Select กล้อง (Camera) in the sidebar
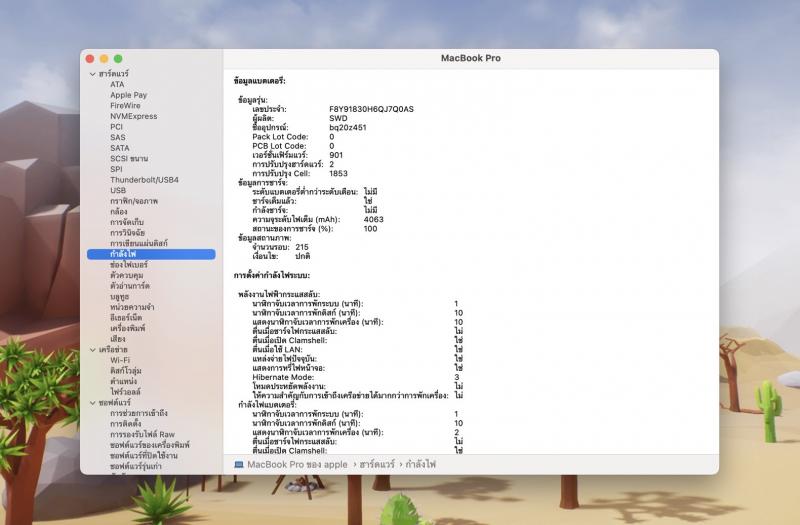Image resolution: width=800 pixels, height=525 pixels. (118, 211)
